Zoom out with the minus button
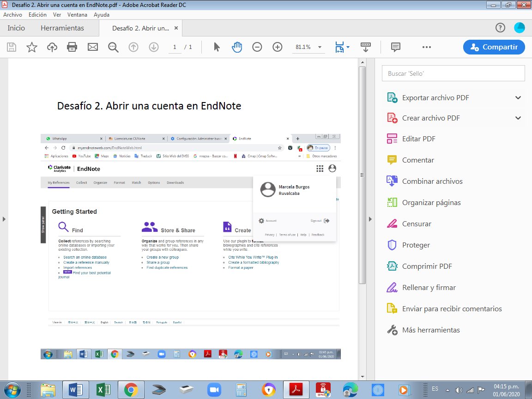532x399 pixels. pyautogui.click(x=257, y=47)
